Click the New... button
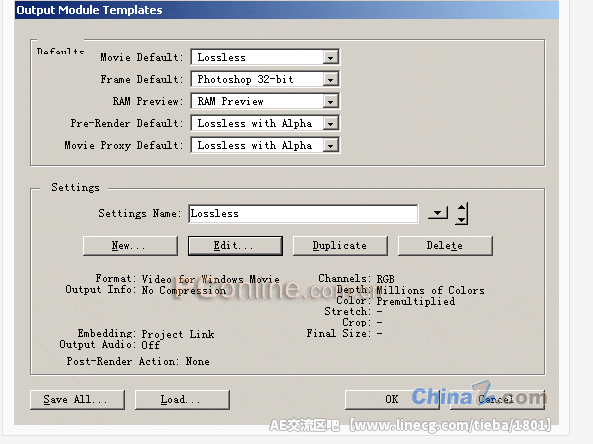 130,246
